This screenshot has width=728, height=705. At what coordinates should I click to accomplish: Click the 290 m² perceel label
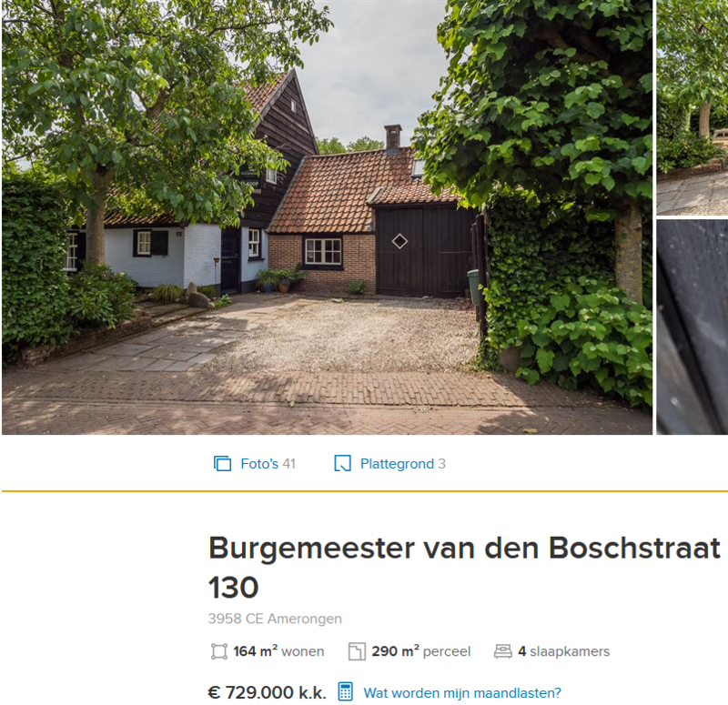coord(421,651)
